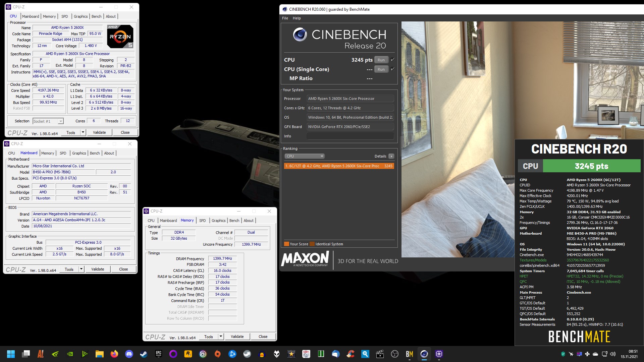
Task: Open Rockstar Games Launcher from the taskbar
Action: pos(188,354)
